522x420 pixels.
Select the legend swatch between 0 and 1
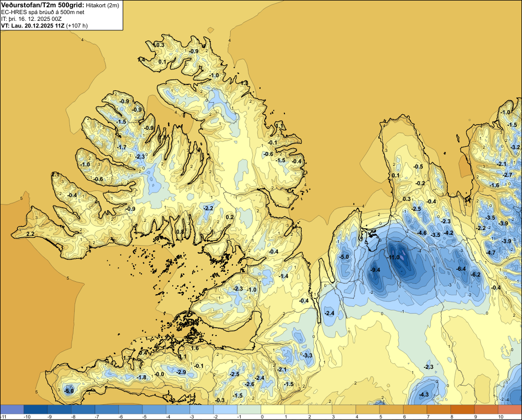[273, 409]
